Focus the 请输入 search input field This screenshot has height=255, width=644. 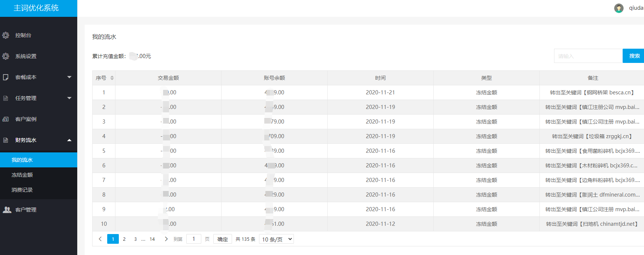[588, 56]
